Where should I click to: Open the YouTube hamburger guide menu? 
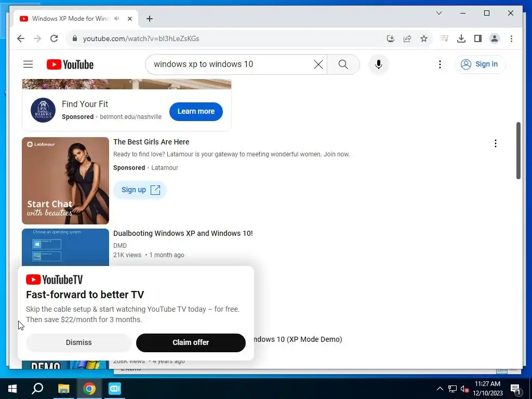tap(28, 64)
